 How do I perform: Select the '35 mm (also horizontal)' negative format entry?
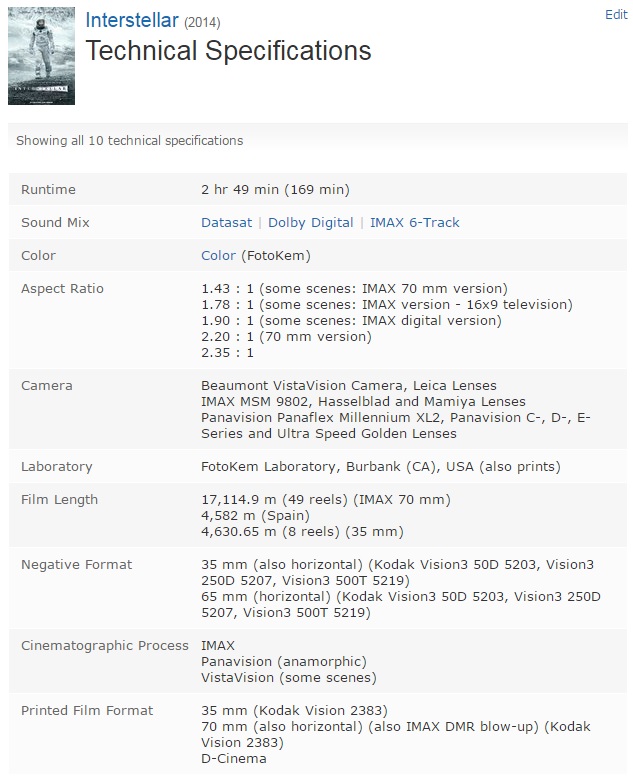(398, 573)
